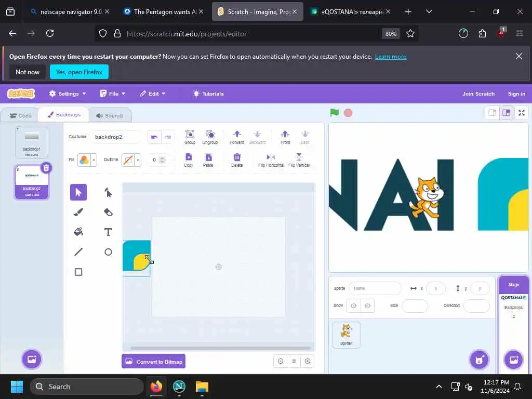Select the Brush tool
Image resolution: width=532 pixels, height=399 pixels.
point(78,212)
